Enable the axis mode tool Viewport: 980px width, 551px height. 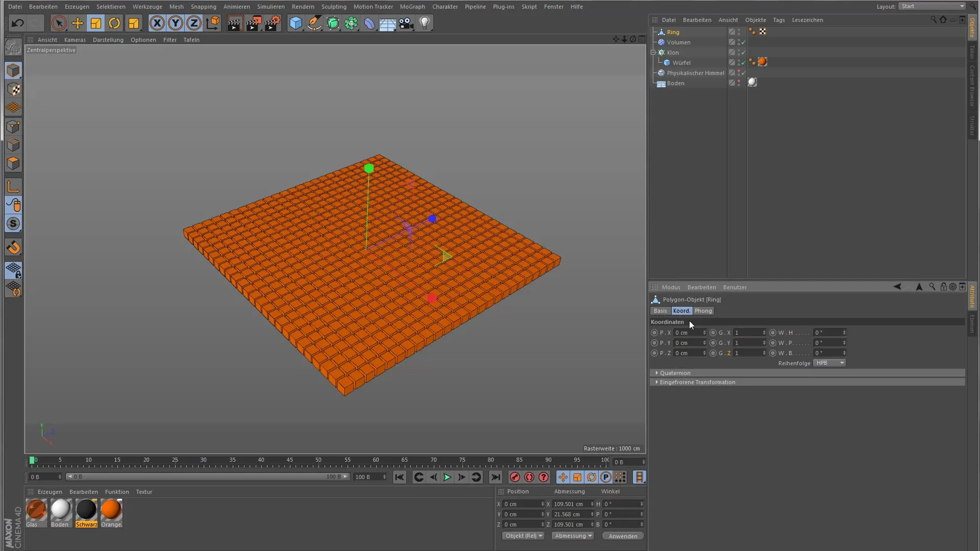pos(13,187)
